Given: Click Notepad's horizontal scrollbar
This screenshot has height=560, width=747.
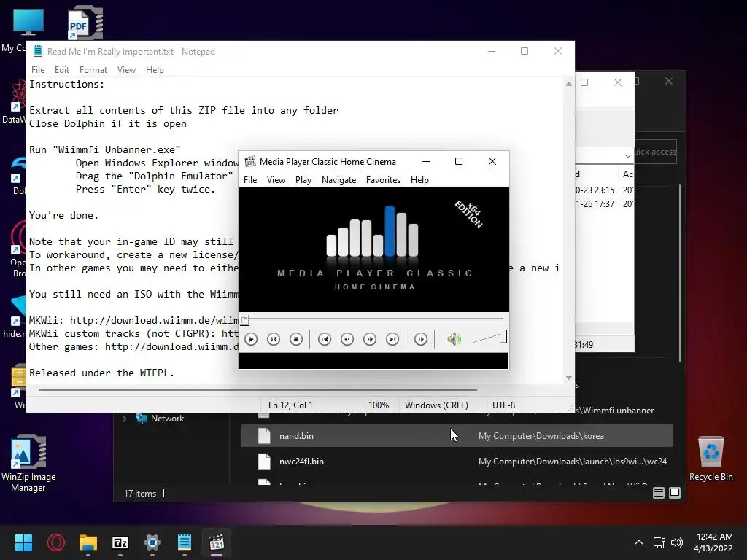Looking at the screenshot, I should (x=258, y=389).
